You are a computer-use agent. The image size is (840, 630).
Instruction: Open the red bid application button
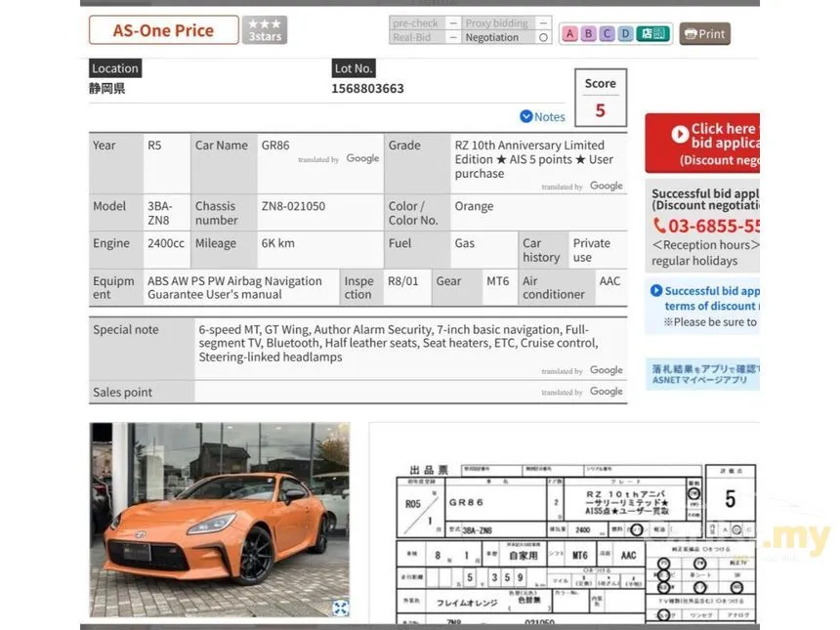click(x=702, y=143)
